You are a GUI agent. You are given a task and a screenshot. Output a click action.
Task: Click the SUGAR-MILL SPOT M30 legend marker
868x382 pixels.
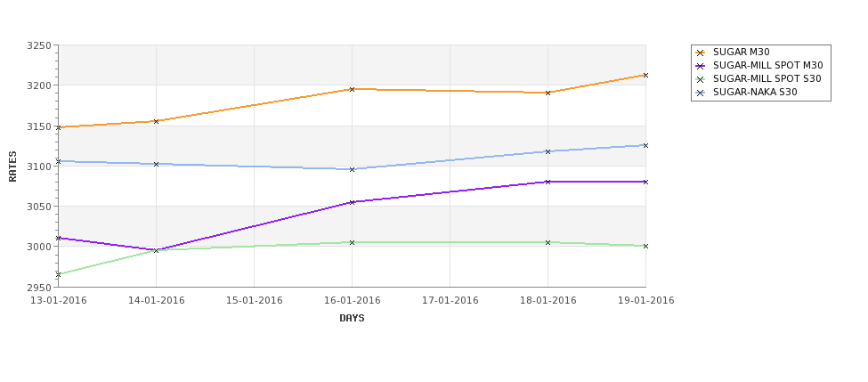[700, 66]
